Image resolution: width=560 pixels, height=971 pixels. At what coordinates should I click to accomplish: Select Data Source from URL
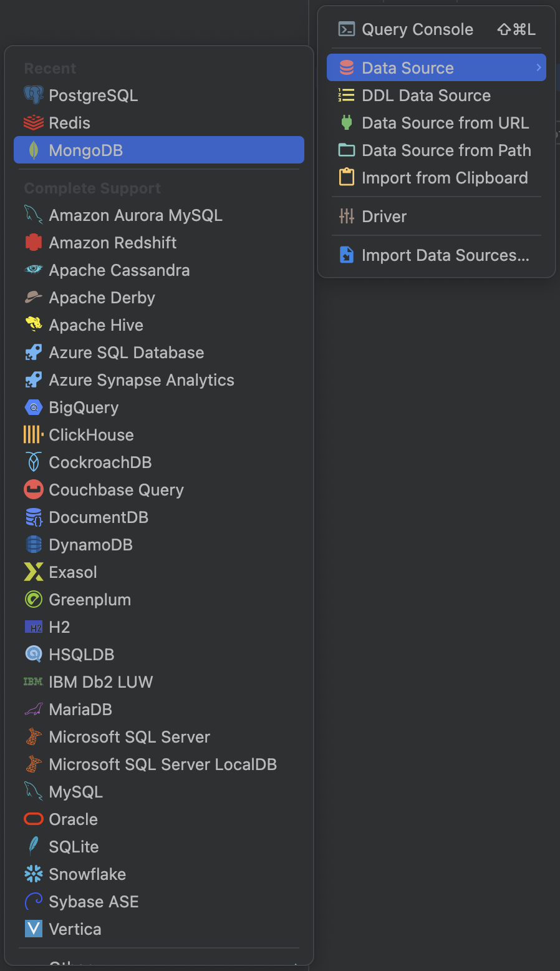click(x=445, y=123)
